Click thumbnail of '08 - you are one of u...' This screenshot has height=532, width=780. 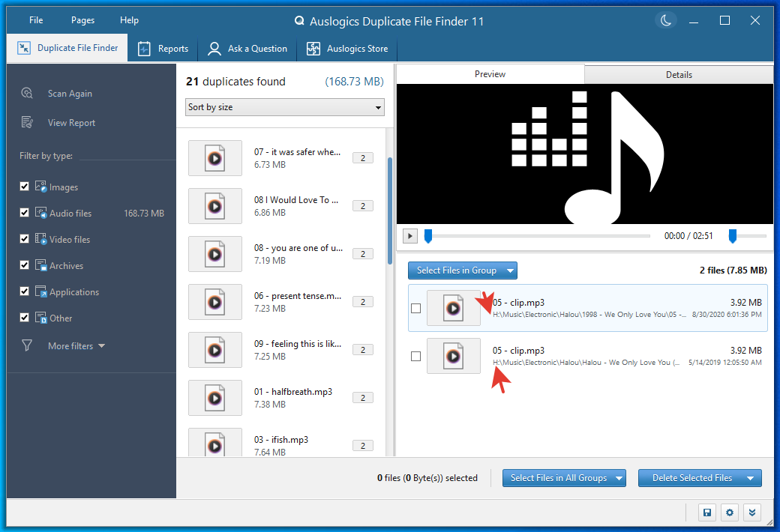(215, 254)
